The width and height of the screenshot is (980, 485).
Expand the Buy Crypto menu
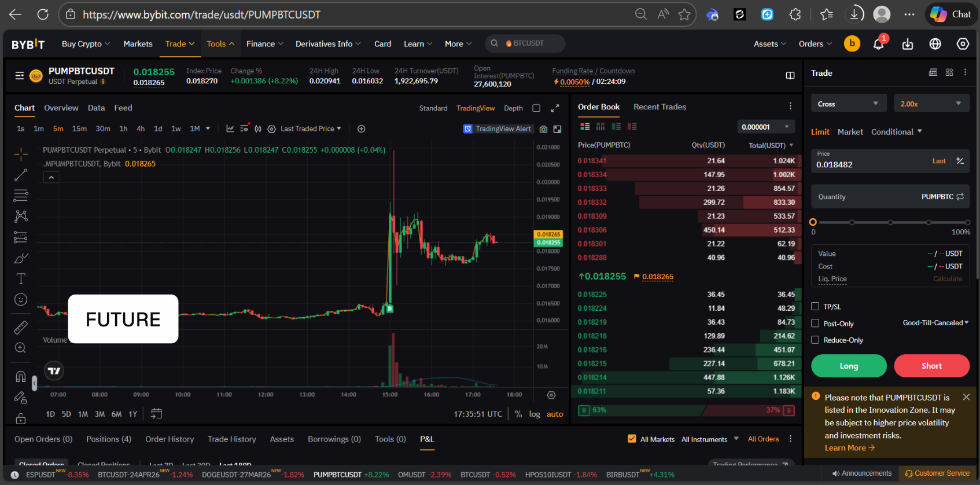pos(86,44)
